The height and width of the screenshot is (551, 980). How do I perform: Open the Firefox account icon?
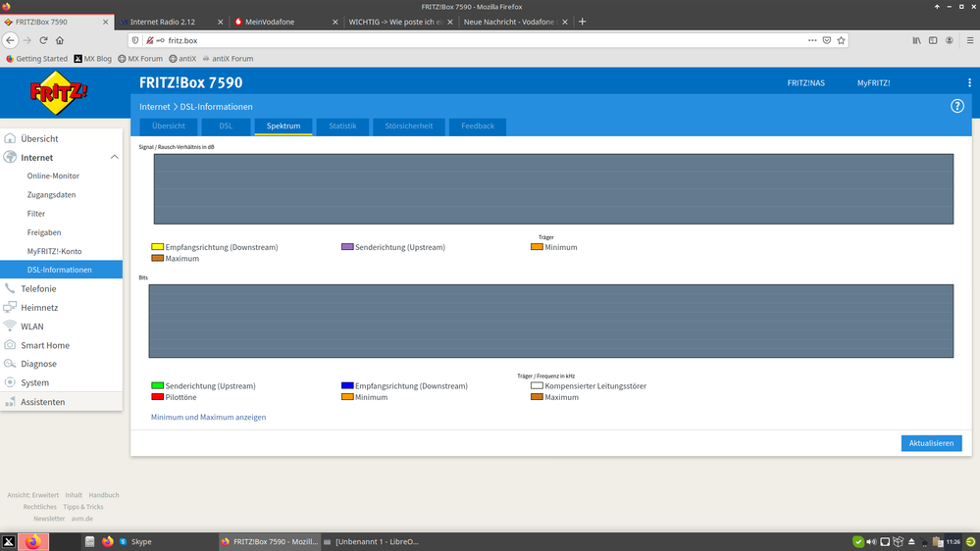pos(949,40)
